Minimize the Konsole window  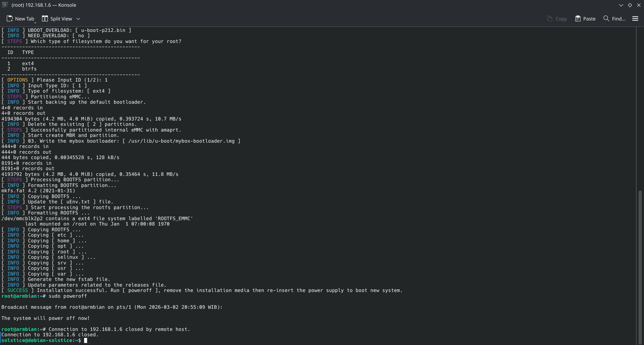(621, 5)
